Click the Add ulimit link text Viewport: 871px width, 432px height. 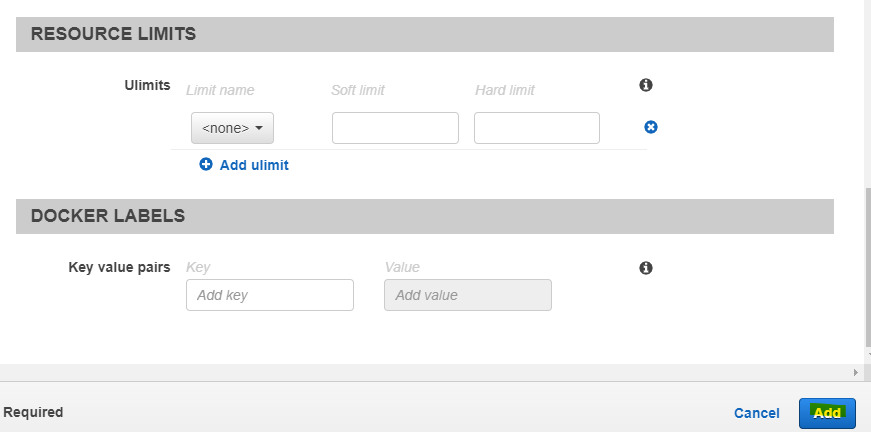(254, 165)
